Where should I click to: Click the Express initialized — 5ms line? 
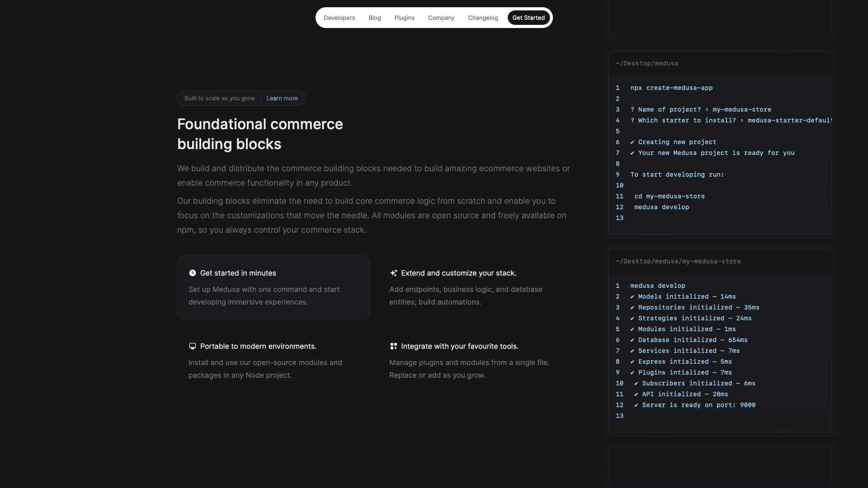[681, 361]
